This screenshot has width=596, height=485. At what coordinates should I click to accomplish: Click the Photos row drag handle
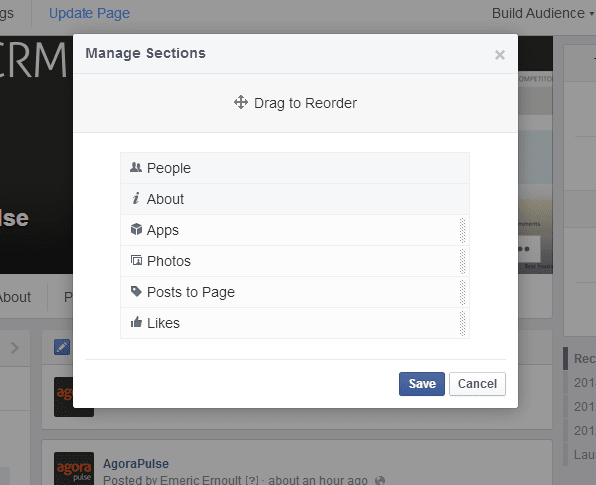tap(462, 262)
